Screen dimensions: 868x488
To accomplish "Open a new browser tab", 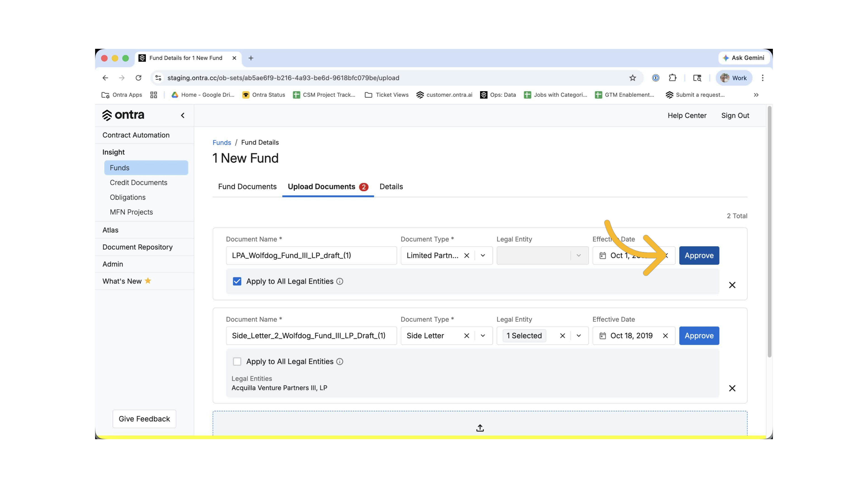I will click(x=251, y=58).
